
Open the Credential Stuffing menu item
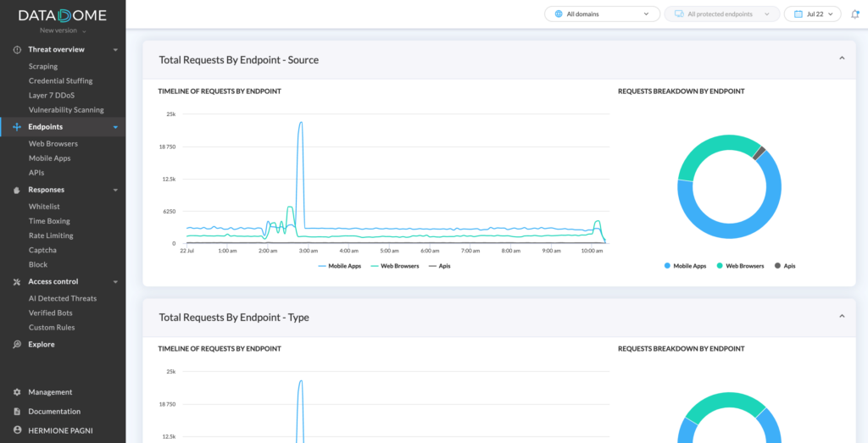click(x=60, y=81)
